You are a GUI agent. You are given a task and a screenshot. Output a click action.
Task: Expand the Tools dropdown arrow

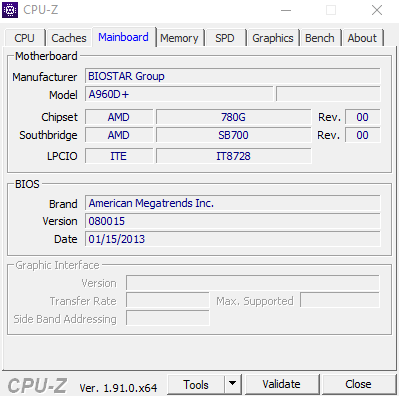coord(233,384)
